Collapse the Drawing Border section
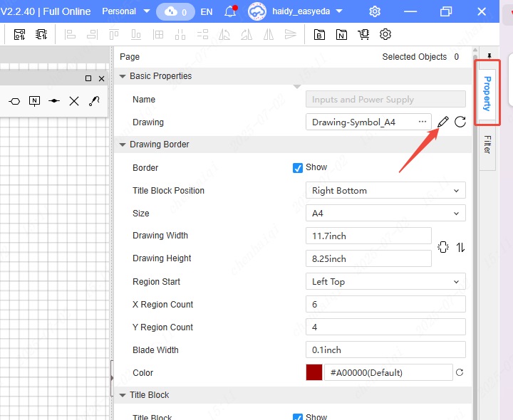This screenshot has height=420, width=513. tap(123, 145)
